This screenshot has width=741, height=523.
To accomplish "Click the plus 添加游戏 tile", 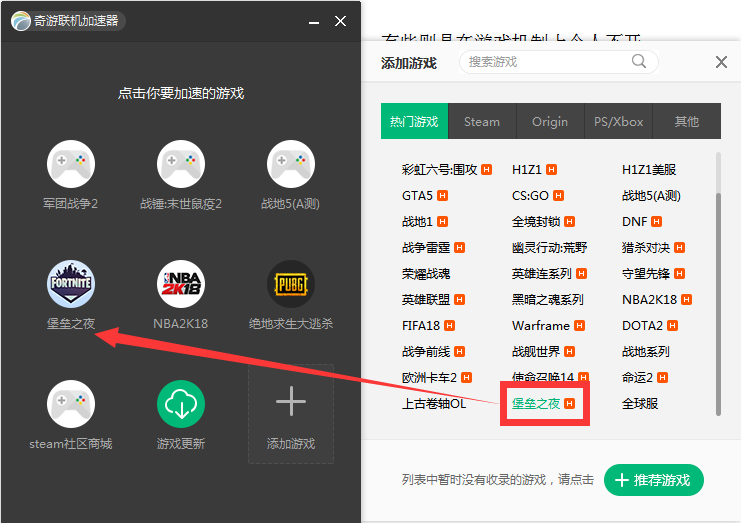I will pos(291,414).
